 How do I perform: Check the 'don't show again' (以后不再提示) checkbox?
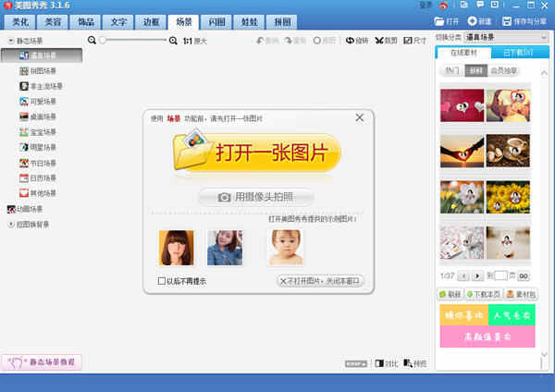(162, 281)
